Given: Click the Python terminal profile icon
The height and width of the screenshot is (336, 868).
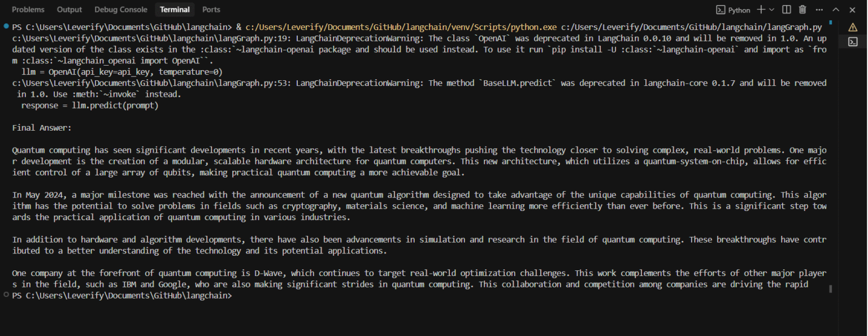Looking at the screenshot, I should coord(721,10).
